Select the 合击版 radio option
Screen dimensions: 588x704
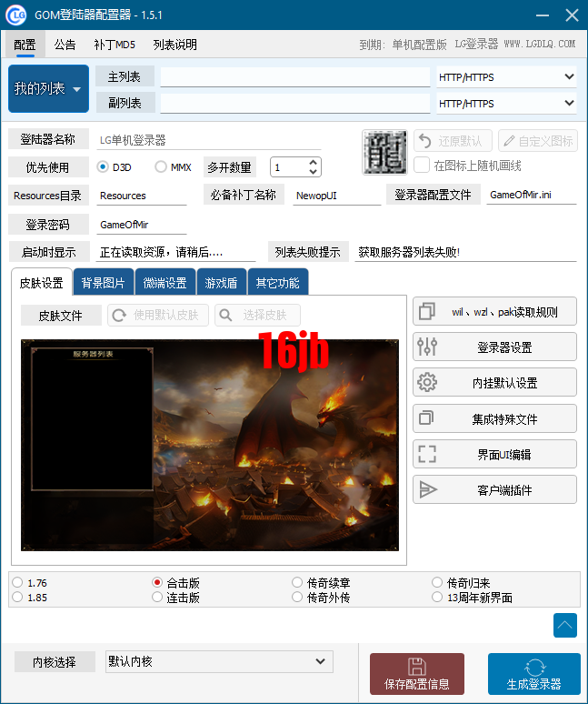coord(157,582)
